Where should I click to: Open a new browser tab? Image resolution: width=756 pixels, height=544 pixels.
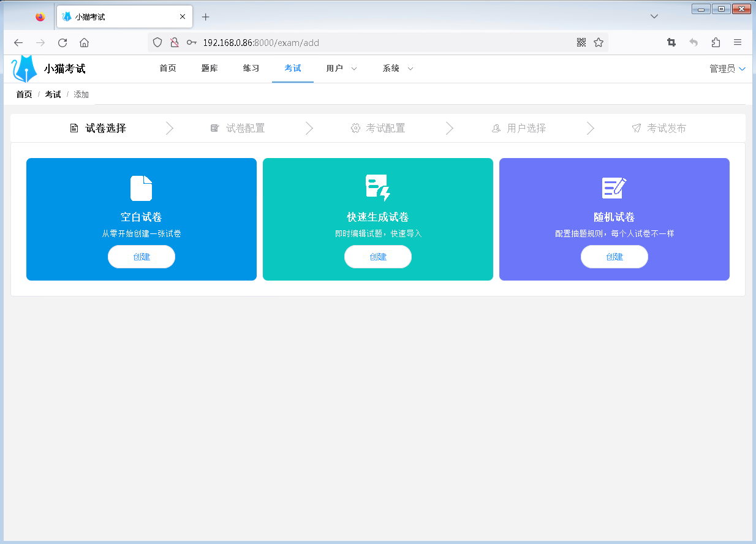206,17
